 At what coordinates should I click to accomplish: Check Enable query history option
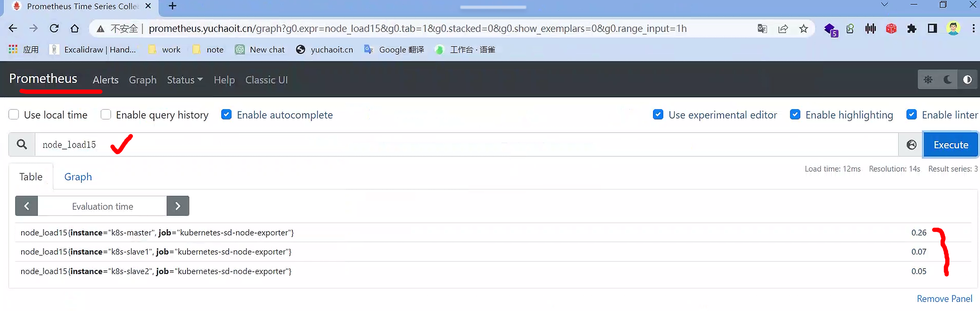coord(106,115)
